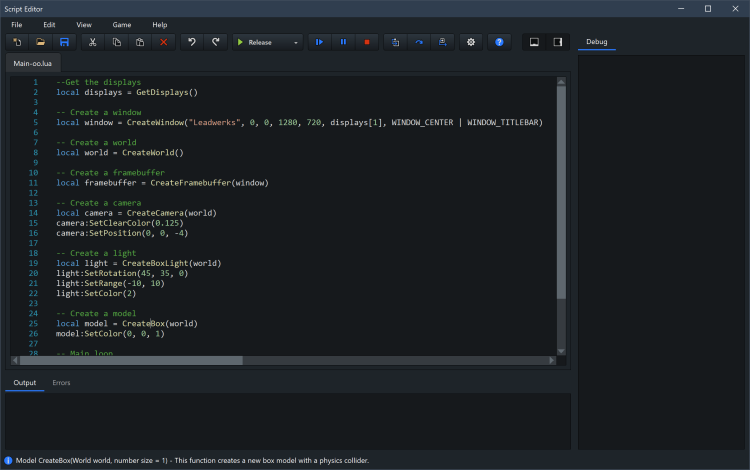Open the Game menu

(121, 24)
